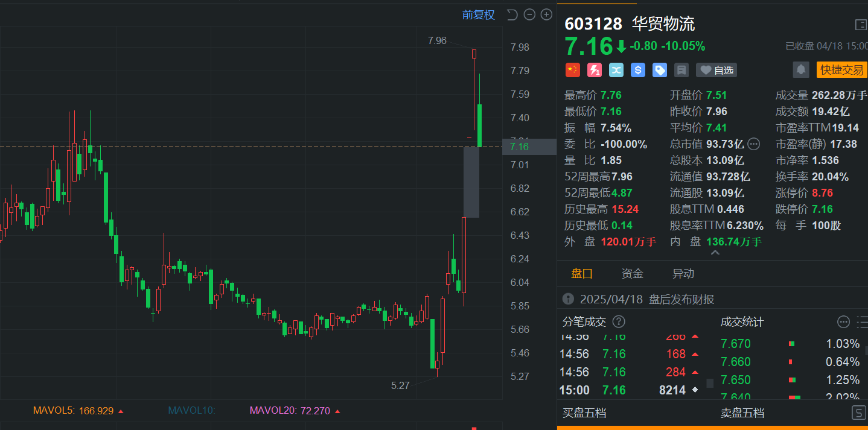The width and height of the screenshot is (868, 430).
Task: Click the 跌停价 7.16 value
Action: click(822, 209)
